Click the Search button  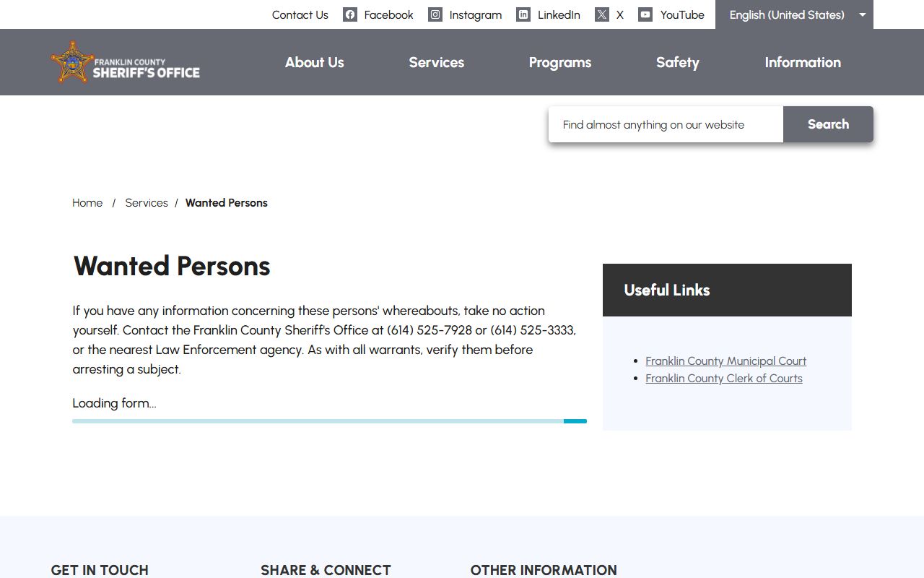(828, 124)
